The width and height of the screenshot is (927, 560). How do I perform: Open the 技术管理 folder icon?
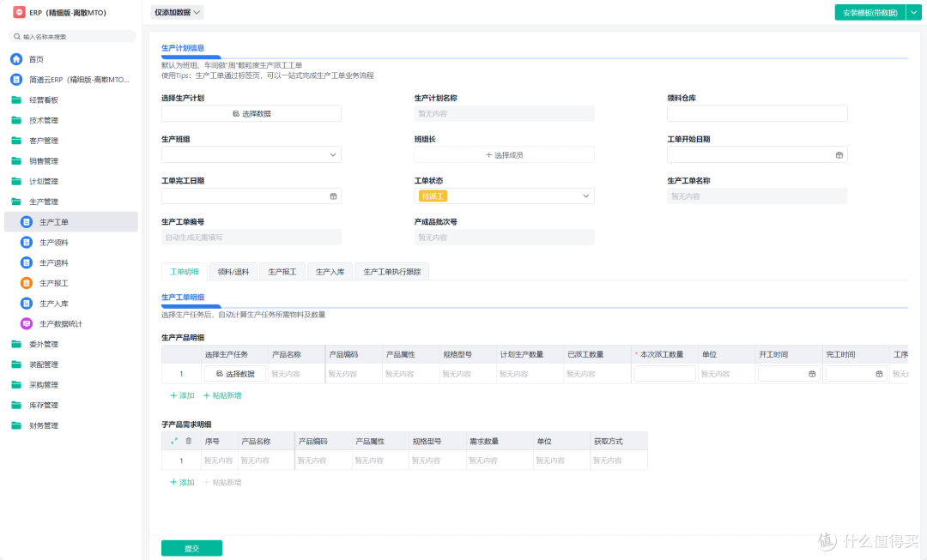(16, 120)
